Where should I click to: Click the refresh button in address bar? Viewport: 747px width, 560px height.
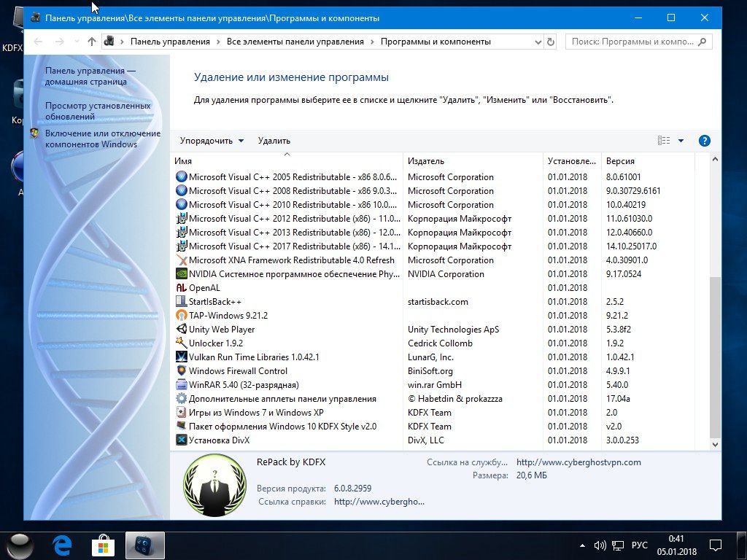[551, 42]
